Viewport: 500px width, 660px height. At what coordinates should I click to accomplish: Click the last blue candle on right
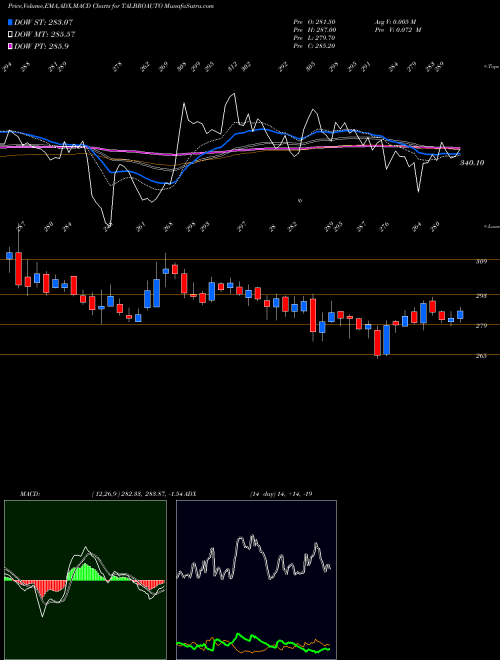(x=460, y=315)
